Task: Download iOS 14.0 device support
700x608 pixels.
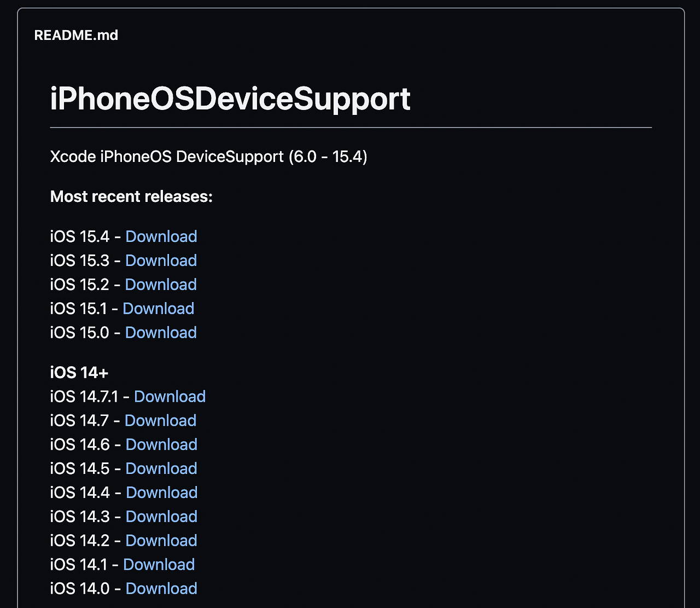Action: (161, 588)
